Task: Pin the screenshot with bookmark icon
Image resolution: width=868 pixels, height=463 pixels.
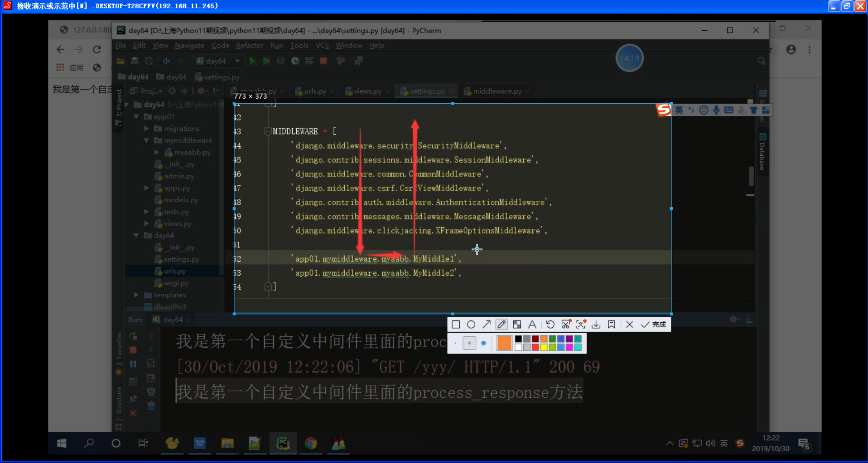Action: [x=612, y=325]
